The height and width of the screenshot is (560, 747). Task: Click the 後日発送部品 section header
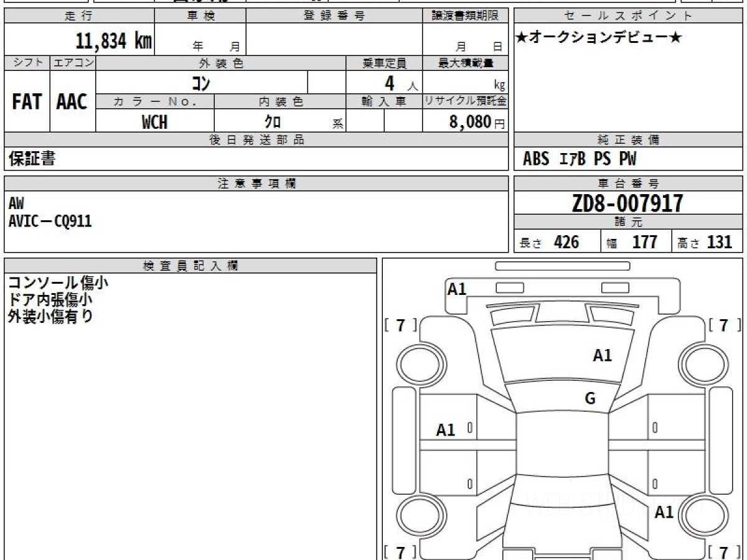tap(256, 140)
